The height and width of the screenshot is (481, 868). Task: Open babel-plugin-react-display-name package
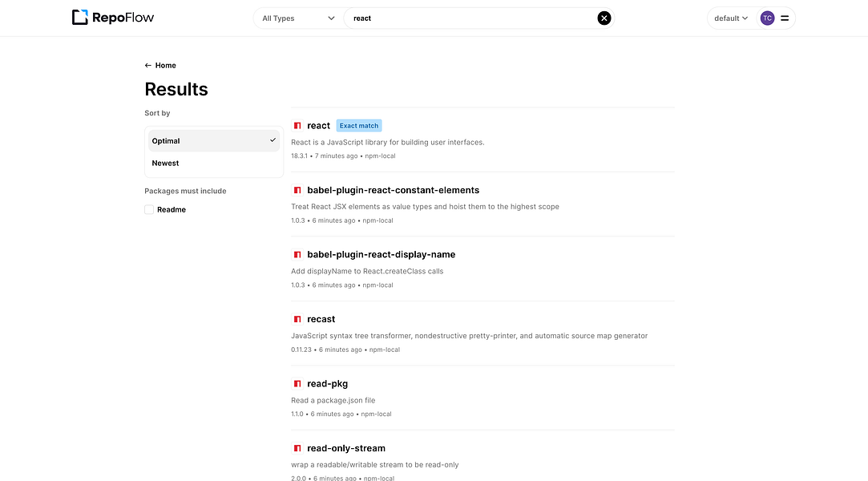[x=382, y=255]
